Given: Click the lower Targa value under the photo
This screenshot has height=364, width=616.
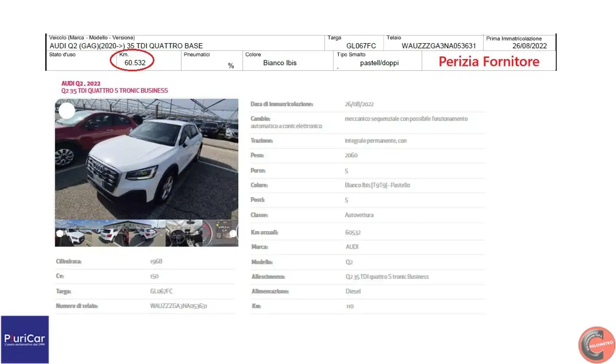Looking at the screenshot, I should pos(161,291).
